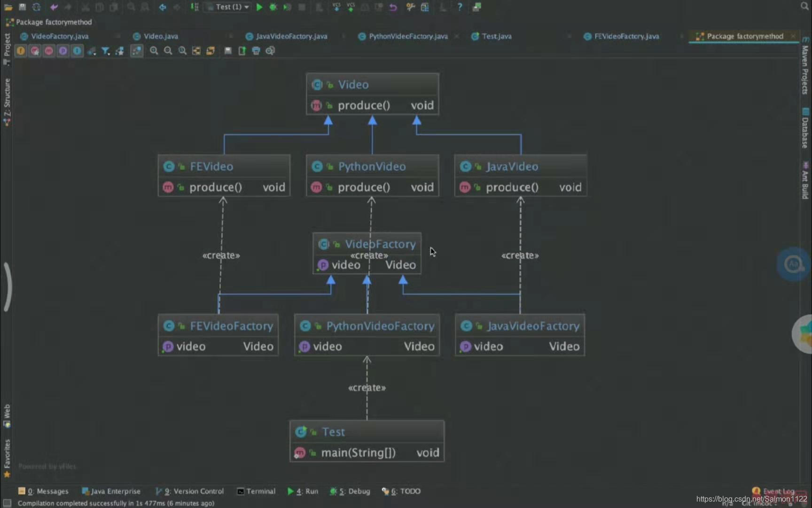Switch to JavaVideoFactory.java tab

pyautogui.click(x=291, y=36)
